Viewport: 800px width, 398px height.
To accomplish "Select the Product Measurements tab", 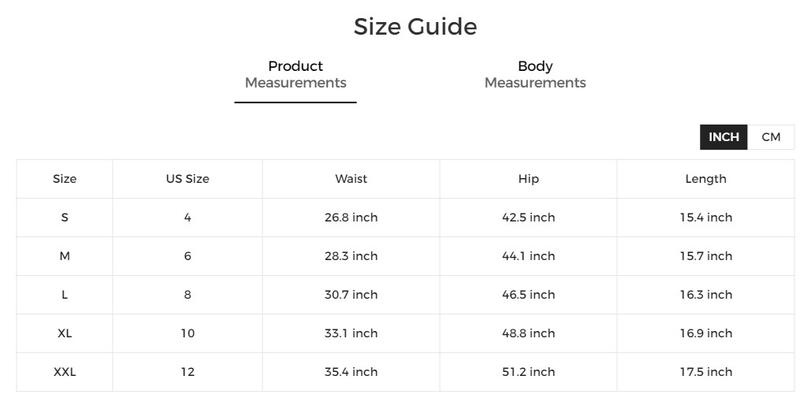I will (x=295, y=74).
